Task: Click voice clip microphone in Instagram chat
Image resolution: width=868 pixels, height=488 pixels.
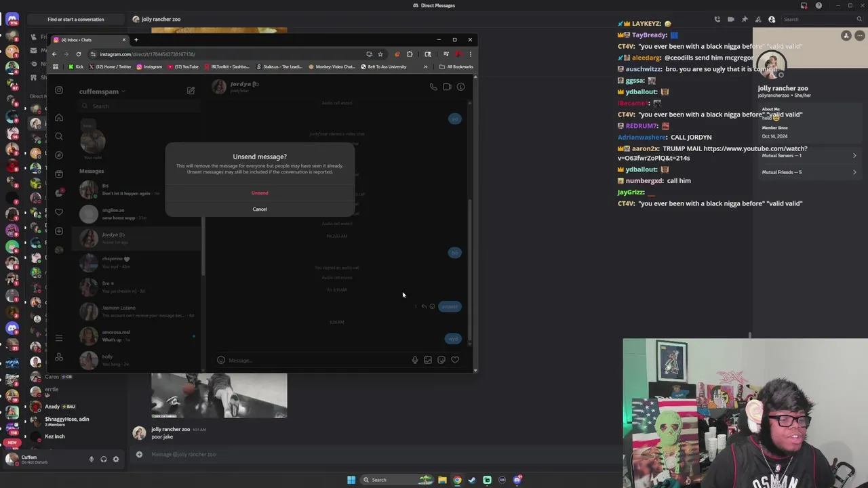Action: (415, 361)
